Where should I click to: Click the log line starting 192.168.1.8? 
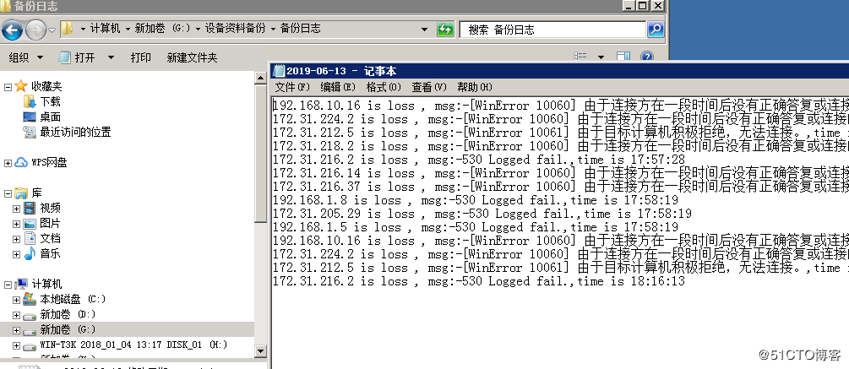475,200
